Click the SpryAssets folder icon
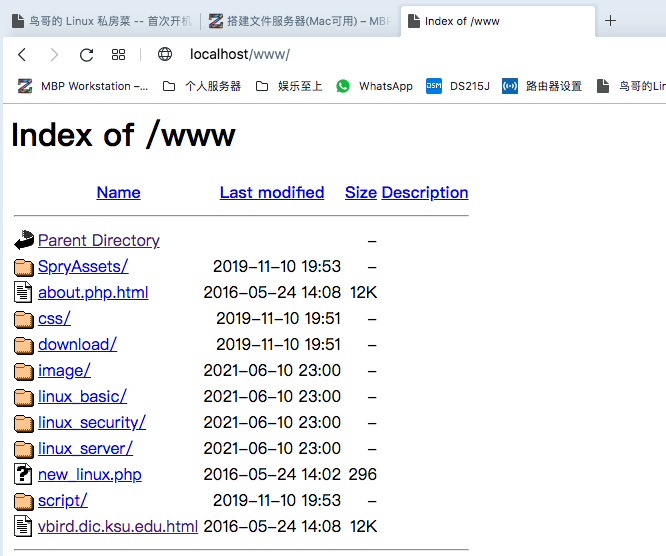Image resolution: width=666 pixels, height=556 pixels. [24, 267]
